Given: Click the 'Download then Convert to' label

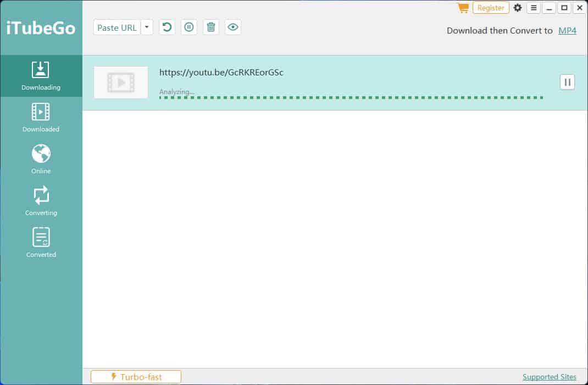Looking at the screenshot, I should click(500, 31).
